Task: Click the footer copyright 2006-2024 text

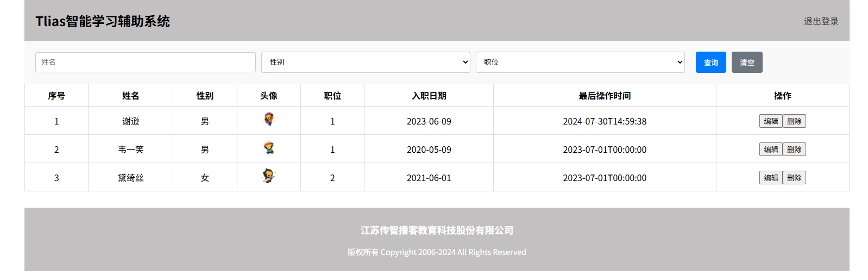Action: point(437,252)
